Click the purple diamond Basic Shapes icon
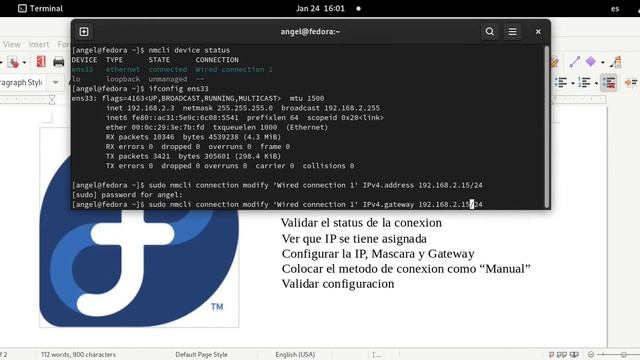Viewport: 640px width, 360px height. (x=591, y=62)
